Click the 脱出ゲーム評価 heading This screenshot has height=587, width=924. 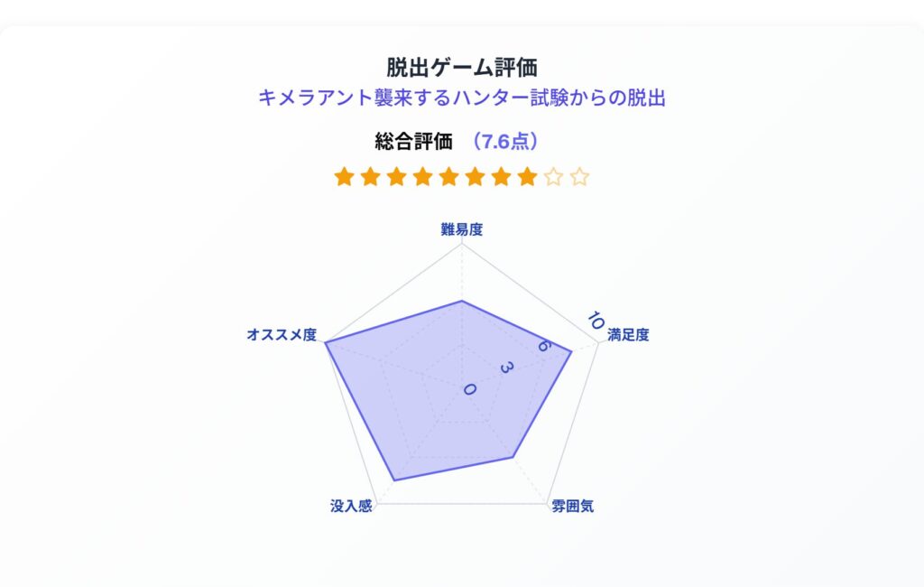[x=462, y=67]
